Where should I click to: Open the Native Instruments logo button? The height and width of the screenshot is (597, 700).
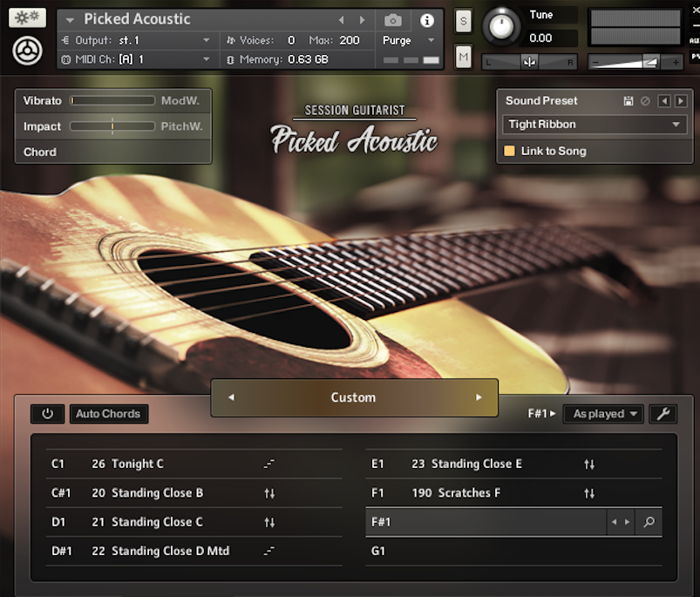point(27,51)
